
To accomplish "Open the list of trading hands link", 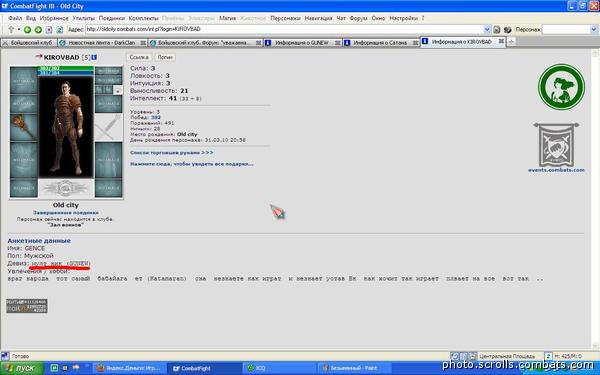I will coord(172,153).
